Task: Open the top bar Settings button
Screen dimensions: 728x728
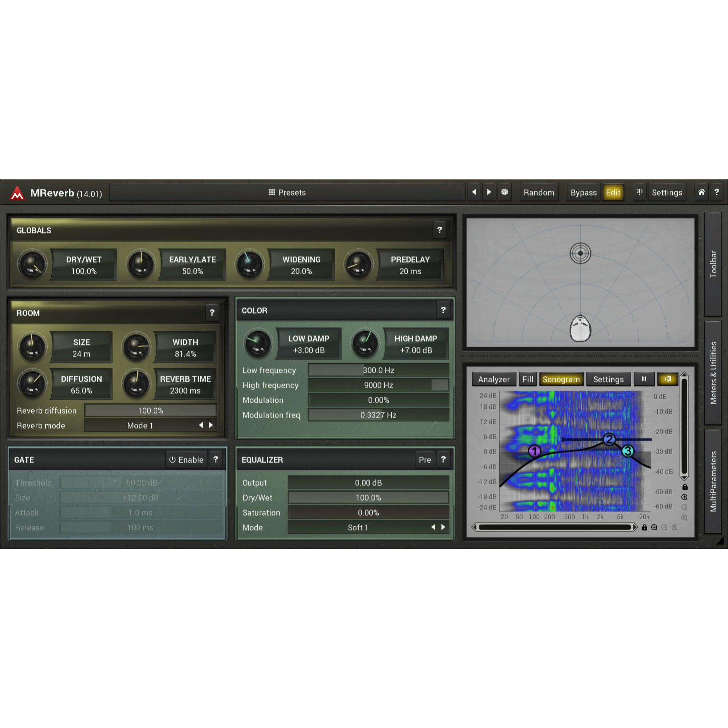Action: [667, 193]
